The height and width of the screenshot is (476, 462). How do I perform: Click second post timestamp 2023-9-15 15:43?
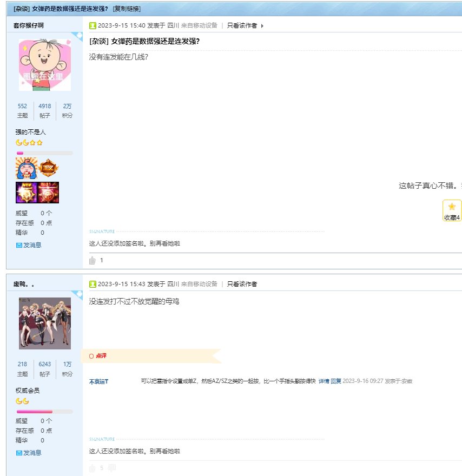[122, 284]
